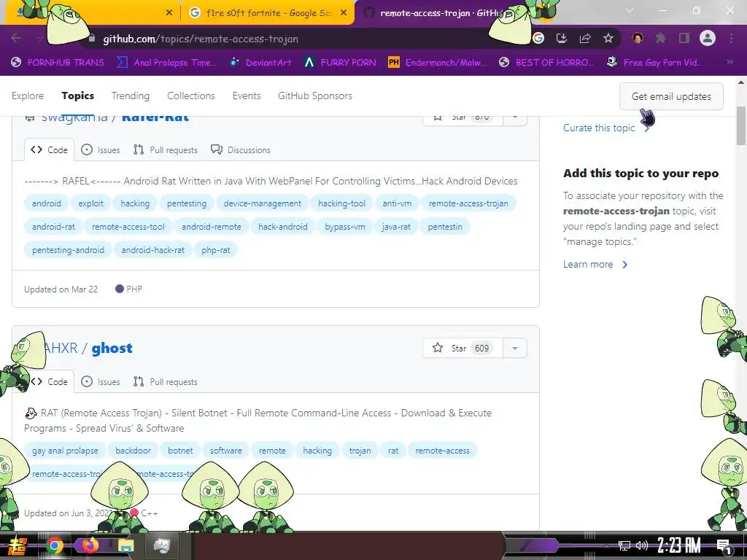Screen dimensions: 747x560
Task: Select the remote-access-tool topic tag
Action: point(128,227)
